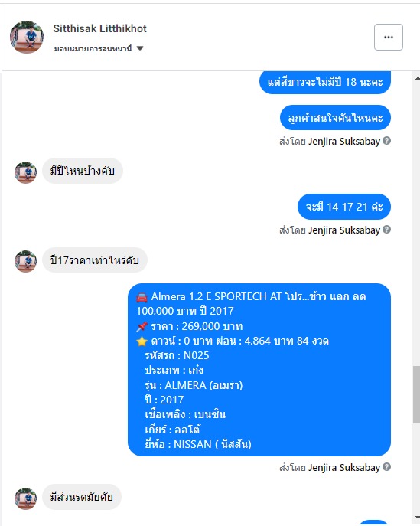This screenshot has height=526, width=420.
Task: Click avatar beside 'มีส่วนรดมัยคัย' message
Action: 25,498
